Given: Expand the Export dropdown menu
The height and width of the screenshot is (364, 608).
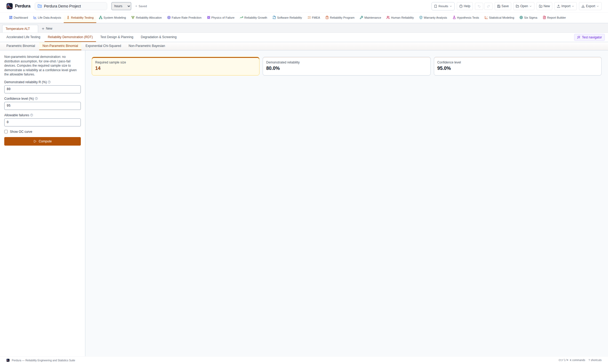Looking at the screenshot, I should click(x=590, y=6).
